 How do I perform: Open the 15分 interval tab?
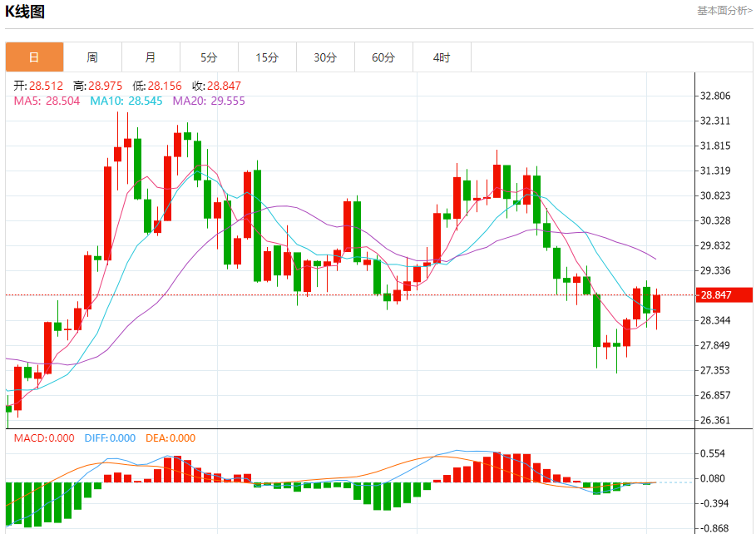(268, 57)
